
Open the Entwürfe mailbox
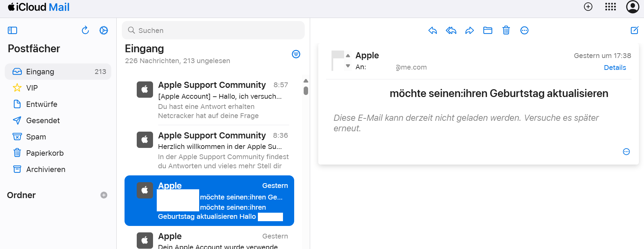click(x=58, y=104)
